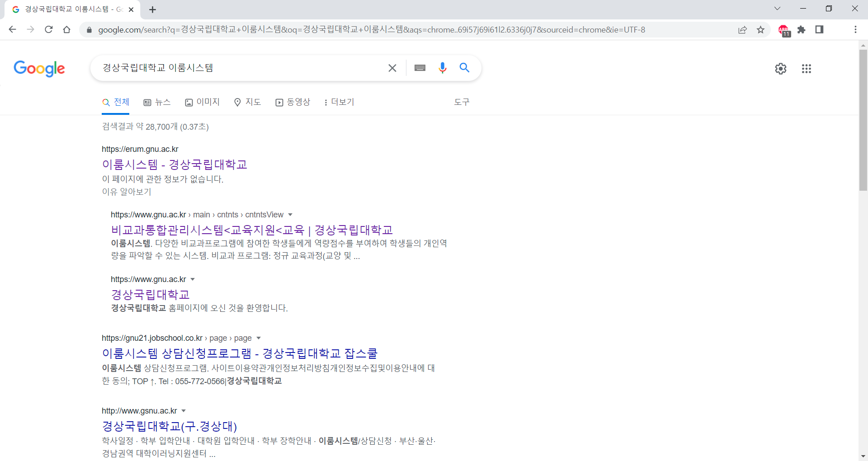Expand the 더보기 menu

[339, 102]
